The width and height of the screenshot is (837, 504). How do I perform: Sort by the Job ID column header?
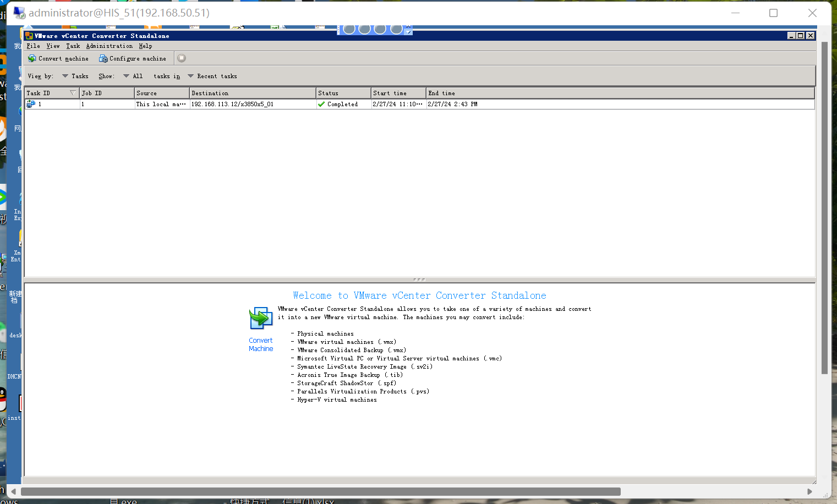pyautogui.click(x=107, y=93)
